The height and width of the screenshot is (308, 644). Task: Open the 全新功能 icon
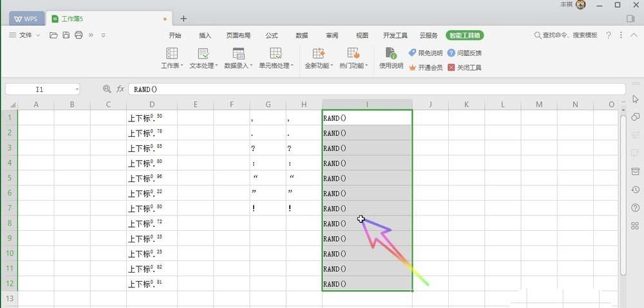(x=319, y=53)
